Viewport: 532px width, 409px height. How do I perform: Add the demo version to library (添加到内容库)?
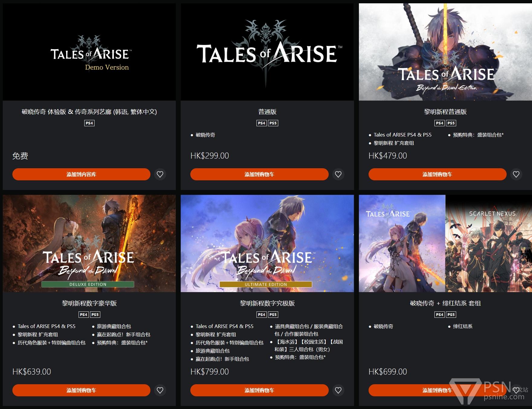click(x=81, y=174)
